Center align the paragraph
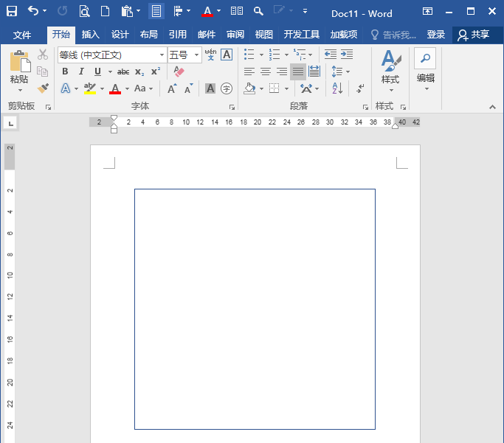The width and height of the screenshot is (504, 443). [266, 71]
